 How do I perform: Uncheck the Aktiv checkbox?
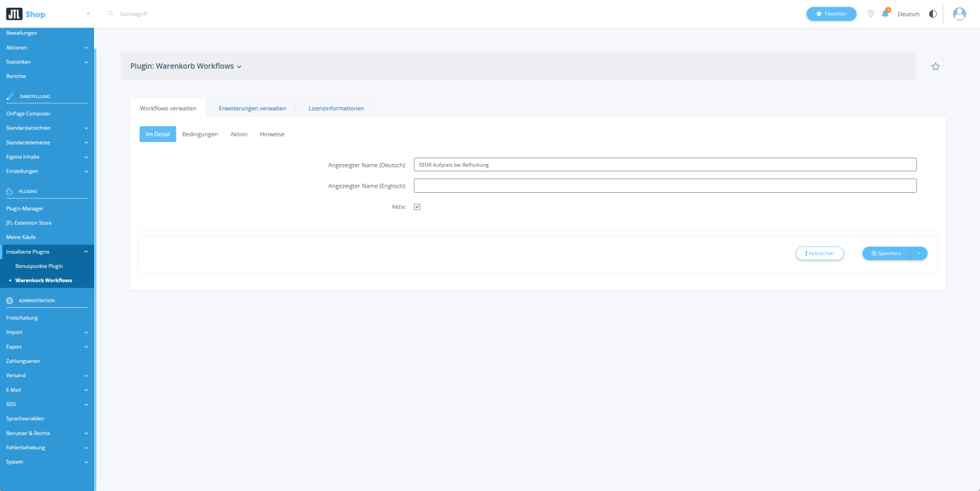click(417, 207)
